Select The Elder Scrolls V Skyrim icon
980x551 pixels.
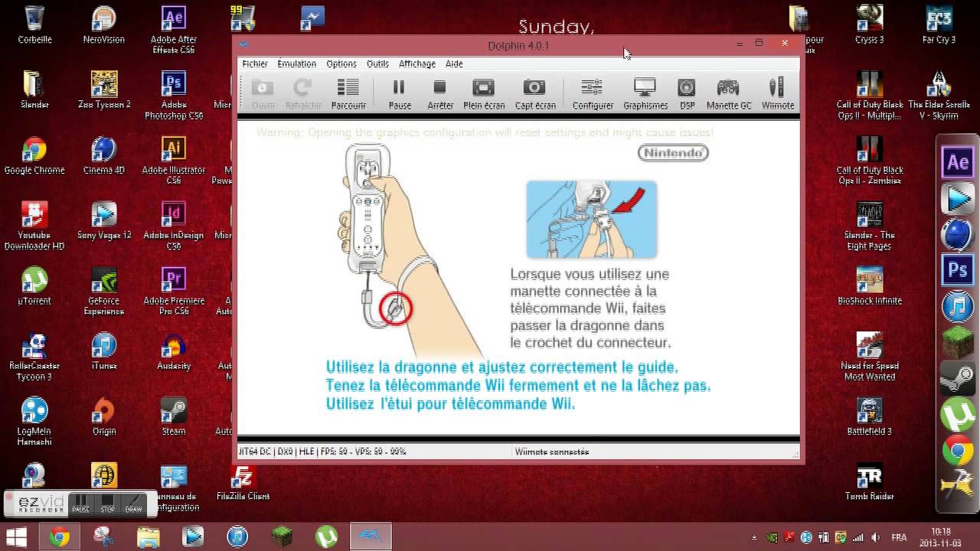[939, 95]
